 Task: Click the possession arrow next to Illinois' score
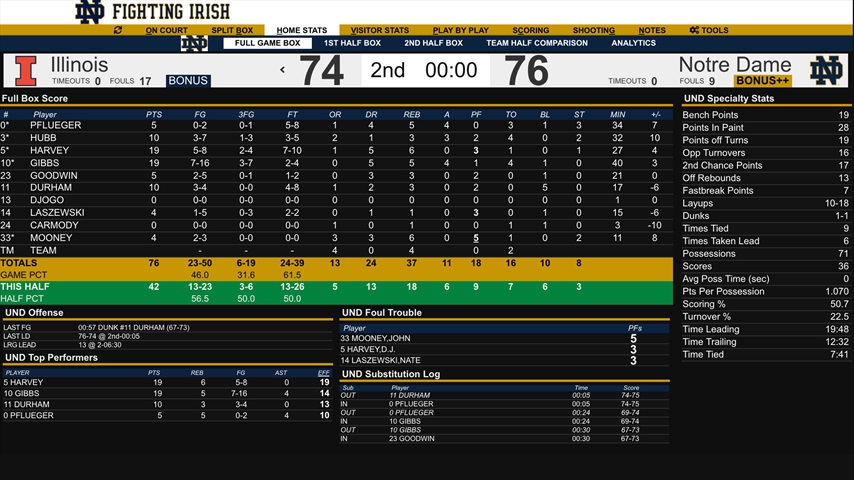coord(282,70)
